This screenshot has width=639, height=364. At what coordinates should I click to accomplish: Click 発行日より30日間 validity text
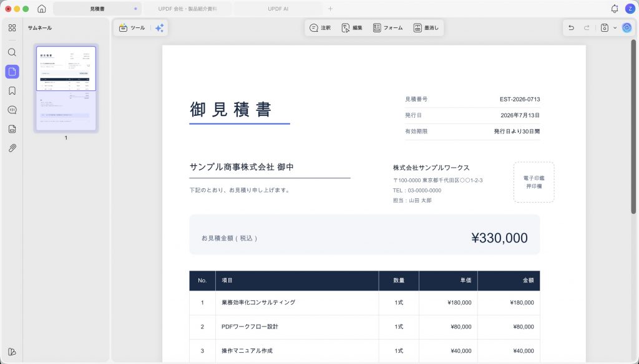pos(517,131)
